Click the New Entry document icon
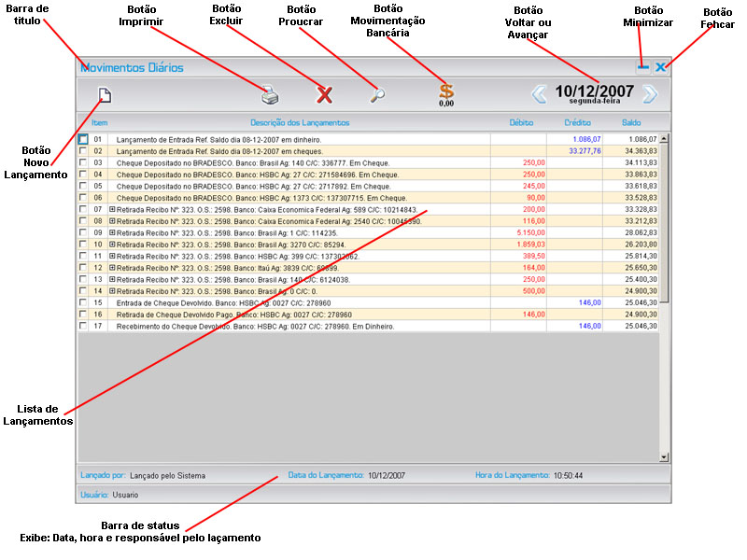Viewport: 747px width, 560px height. [x=105, y=93]
